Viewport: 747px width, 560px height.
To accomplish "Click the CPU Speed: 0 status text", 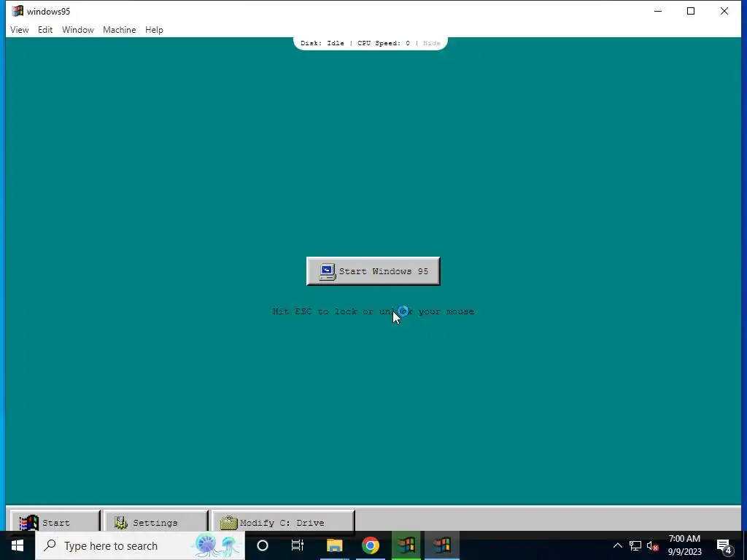I will [x=384, y=43].
